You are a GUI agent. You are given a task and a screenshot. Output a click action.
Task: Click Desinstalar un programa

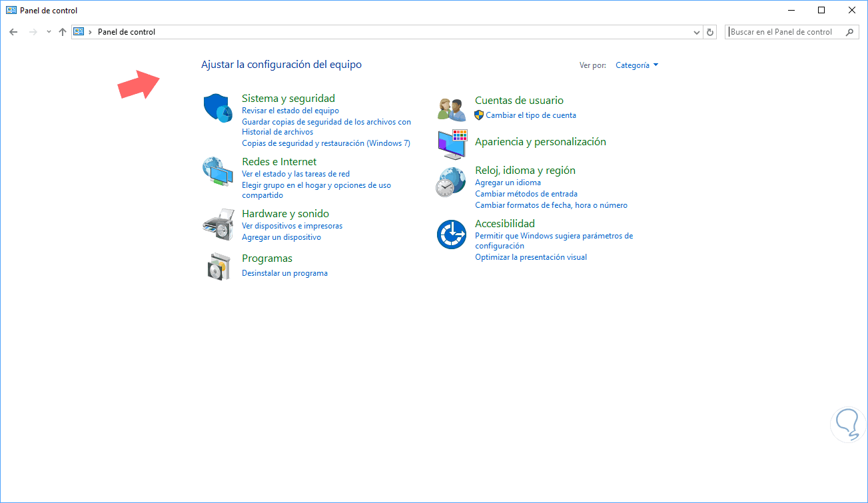pos(284,273)
